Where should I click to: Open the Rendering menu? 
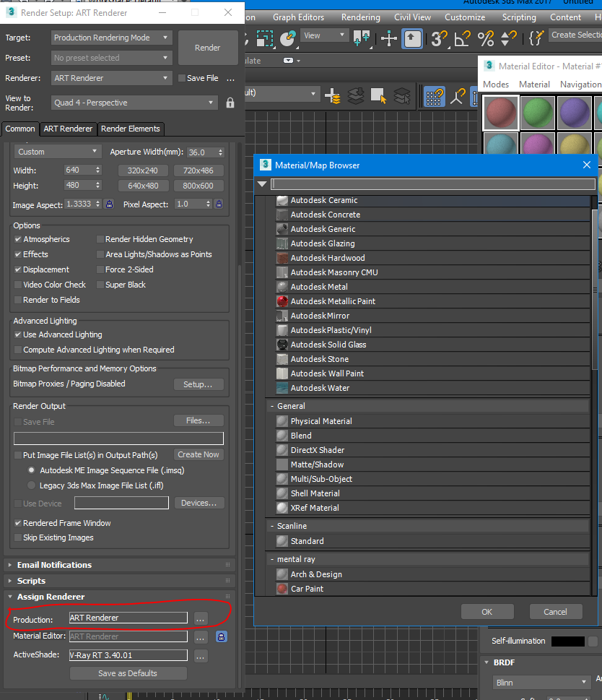[361, 17]
